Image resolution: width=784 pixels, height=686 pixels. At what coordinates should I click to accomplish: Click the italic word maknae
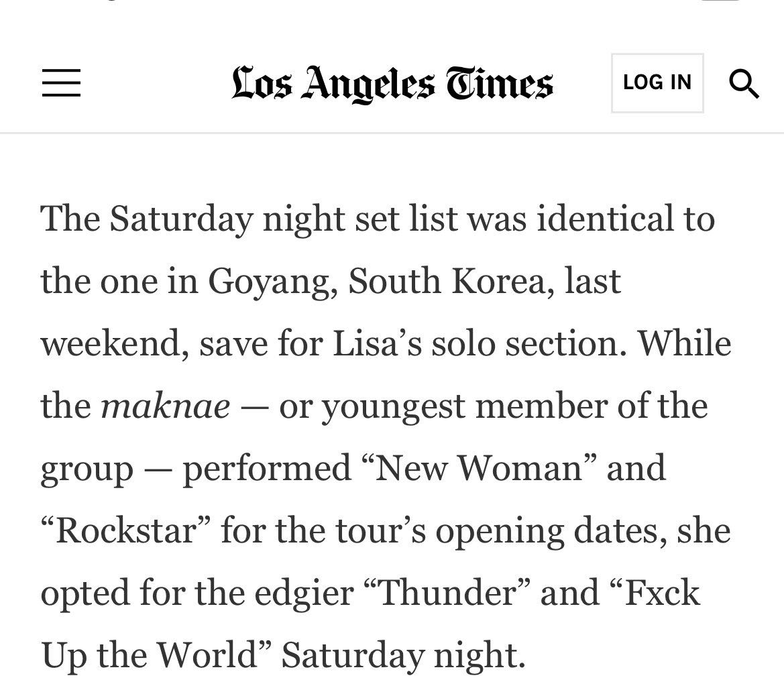[166, 406]
